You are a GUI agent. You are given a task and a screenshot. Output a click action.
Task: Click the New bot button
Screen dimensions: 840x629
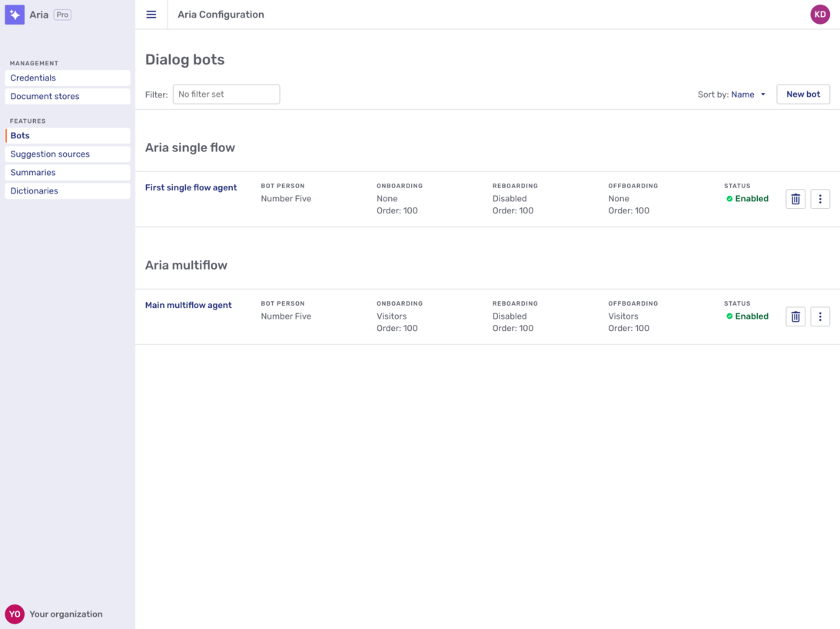[802, 94]
